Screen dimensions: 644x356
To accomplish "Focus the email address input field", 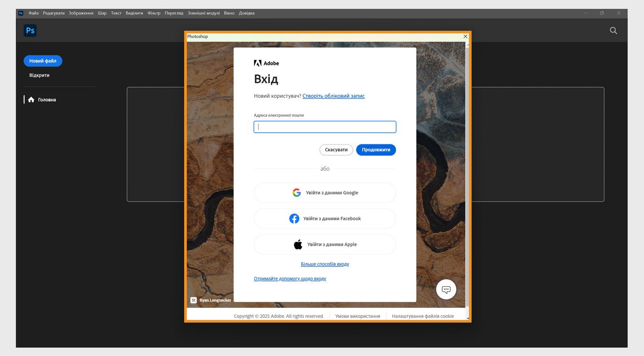I will click(x=325, y=127).
